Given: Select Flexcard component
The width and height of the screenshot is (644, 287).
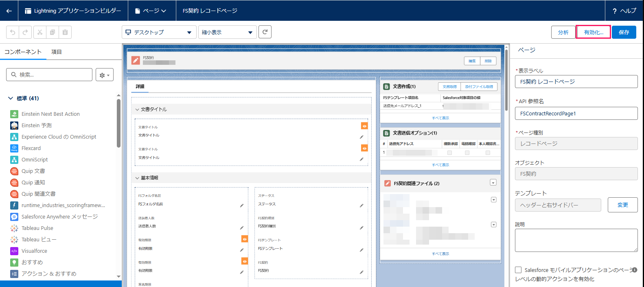Looking at the screenshot, I should tap(25, 148).
